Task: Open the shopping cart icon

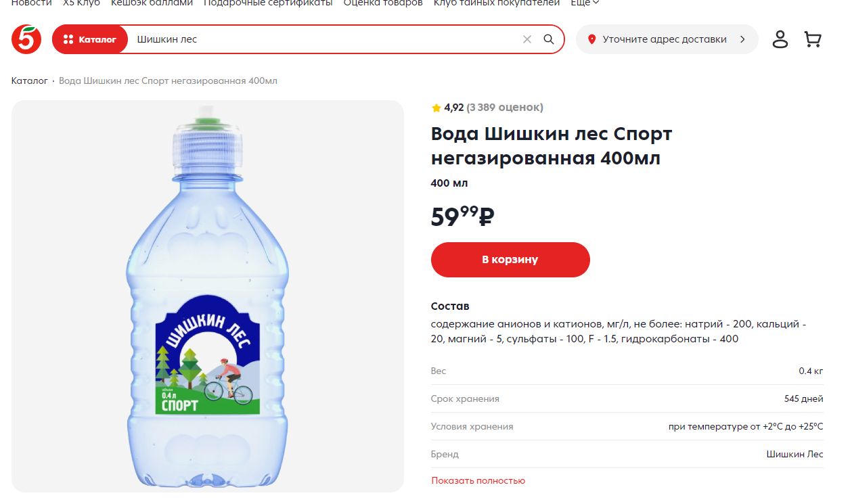Action: [813, 39]
